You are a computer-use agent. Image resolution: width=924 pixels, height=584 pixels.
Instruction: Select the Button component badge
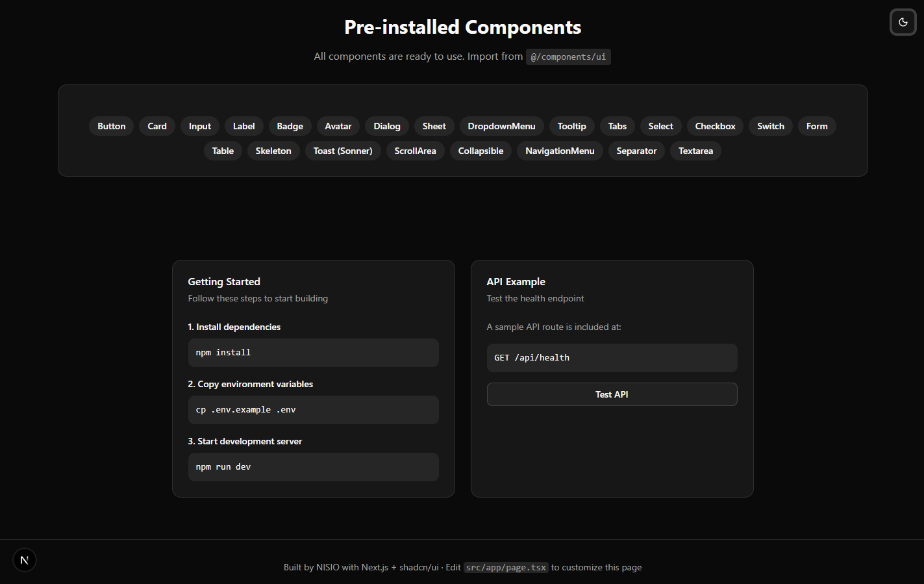(x=112, y=126)
